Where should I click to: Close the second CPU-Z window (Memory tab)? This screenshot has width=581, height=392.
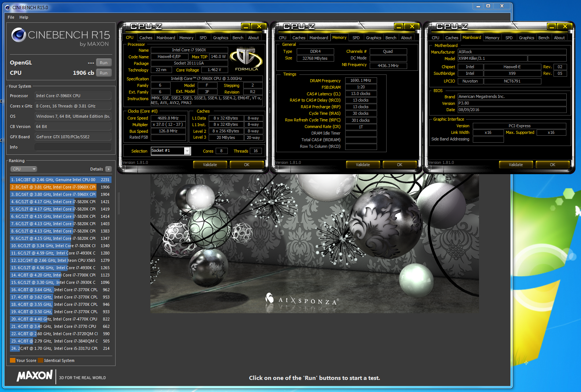pyautogui.click(x=412, y=26)
